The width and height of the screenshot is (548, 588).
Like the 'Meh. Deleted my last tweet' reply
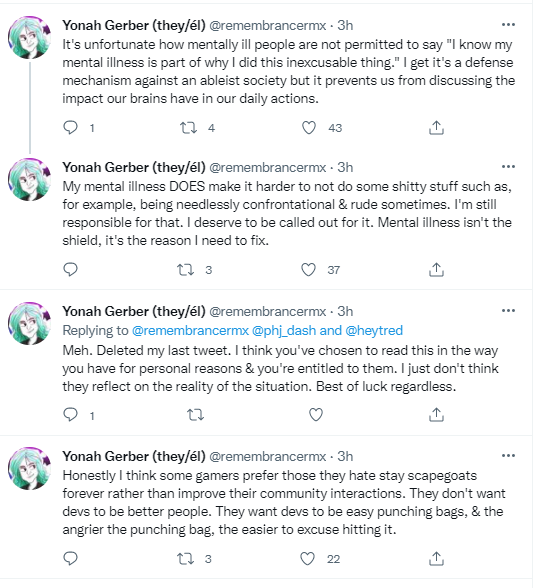pyautogui.click(x=316, y=415)
